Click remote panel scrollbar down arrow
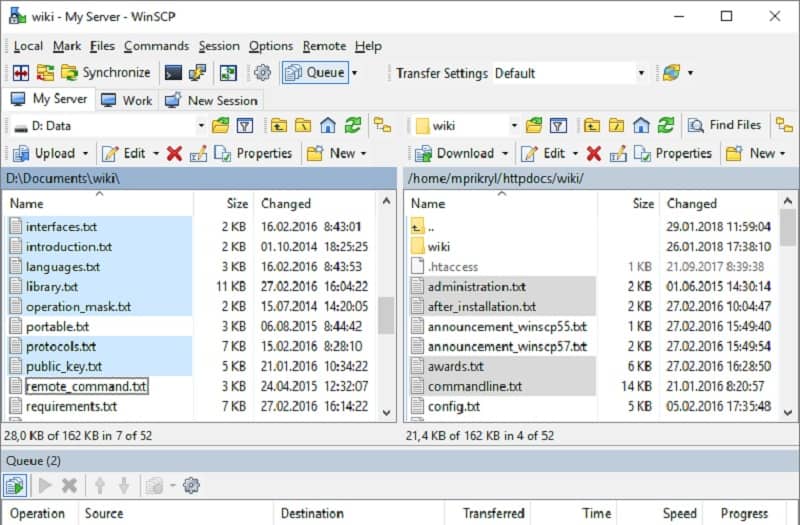 (788, 412)
